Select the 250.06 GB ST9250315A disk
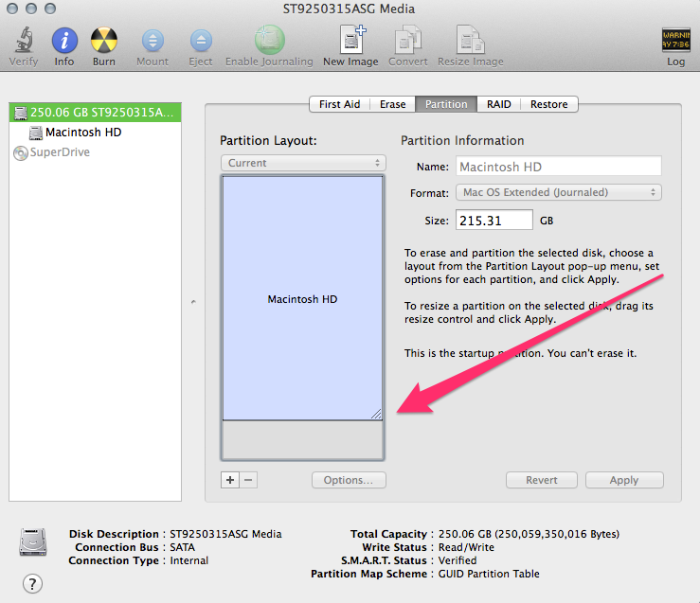 tap(95, 113)
